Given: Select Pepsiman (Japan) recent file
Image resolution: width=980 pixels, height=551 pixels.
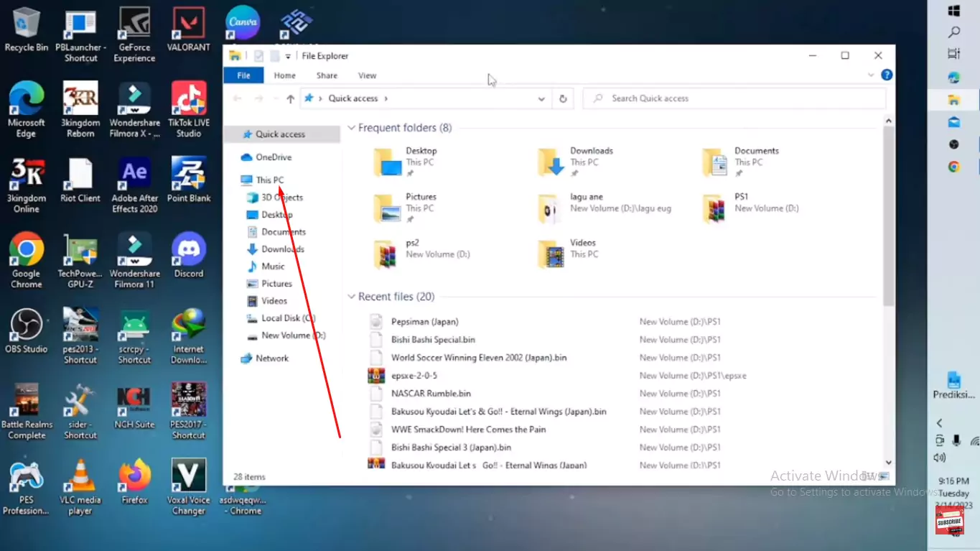Looking at the screenshot, I should (x=424, y=322).
